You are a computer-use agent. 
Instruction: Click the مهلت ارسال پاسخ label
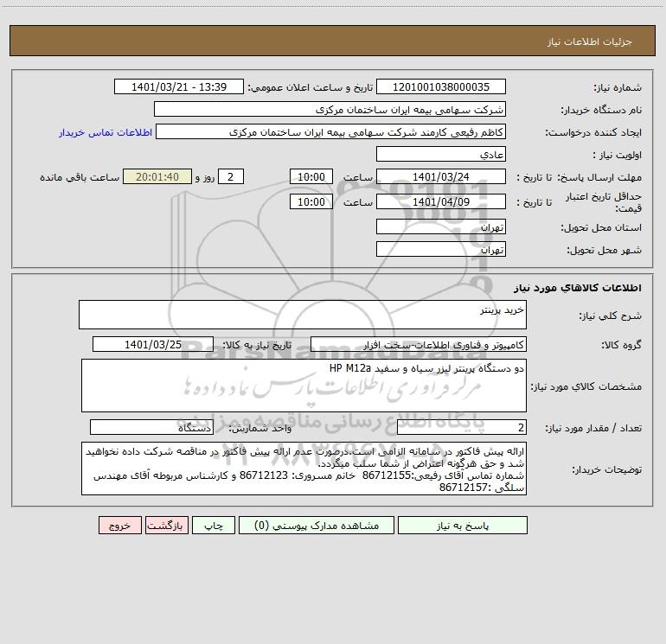tap(599, 177)
